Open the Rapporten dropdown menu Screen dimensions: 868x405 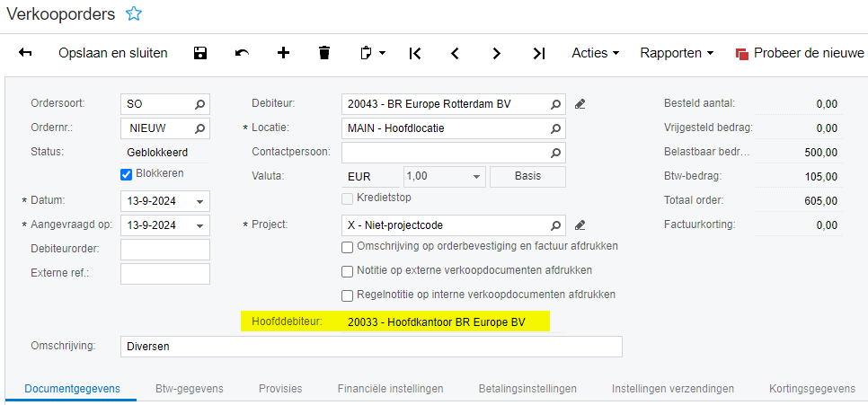(x=677, y=53)
